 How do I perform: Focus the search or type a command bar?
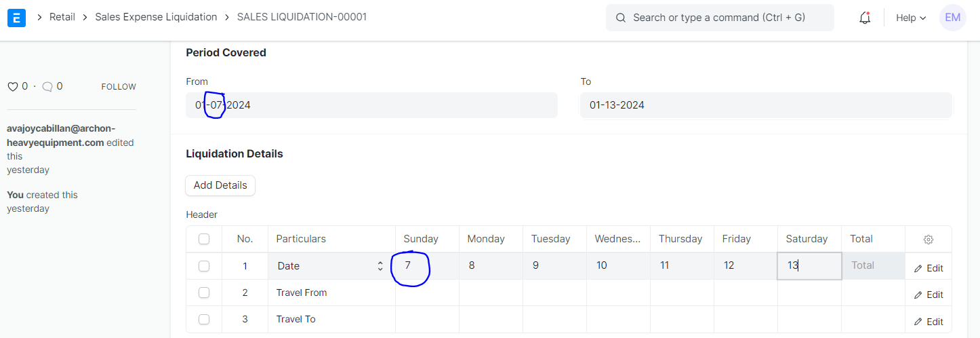point(720,18)
